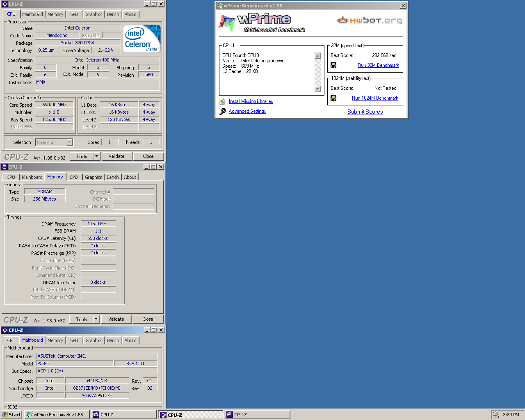The width and height of the screenshot is (525, 420).
Task: Open Graphics tab in top CPU-Z window
Action: click(x=94, y=14)
